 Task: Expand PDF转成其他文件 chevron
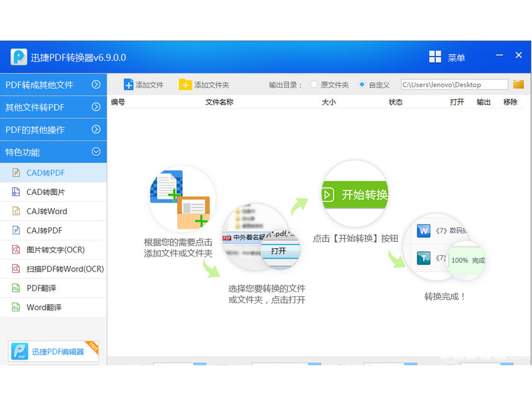click(96, 84)
